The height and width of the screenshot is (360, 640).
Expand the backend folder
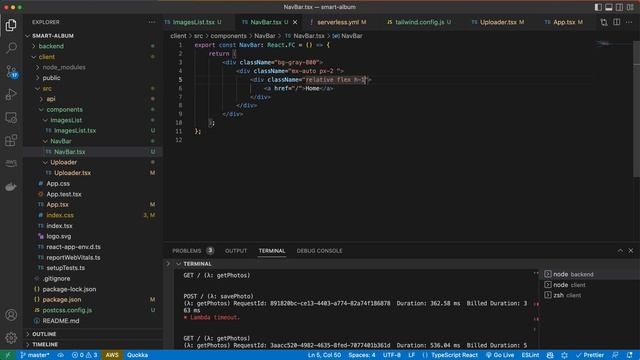pyautogui.click(x=93, y=46)
